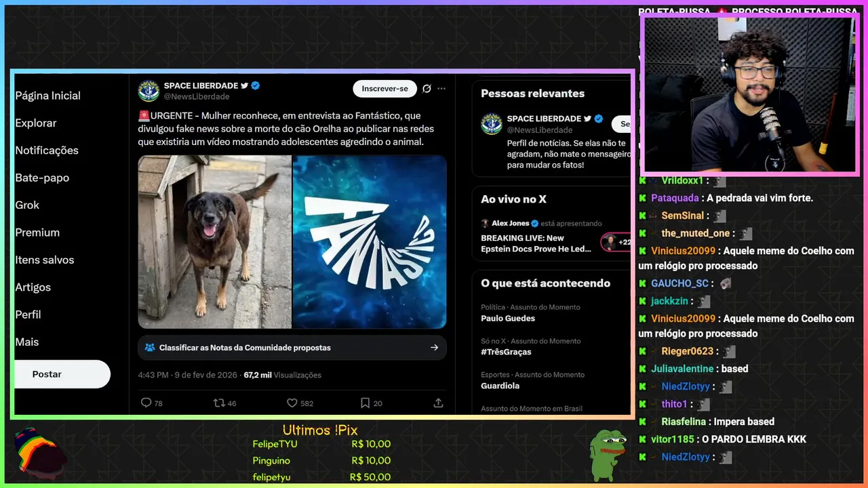Screen dimensions: 868x488
Task: Click the Kick badge beside SemSinal
Action: pyautogui.click(x=642, y=216)
